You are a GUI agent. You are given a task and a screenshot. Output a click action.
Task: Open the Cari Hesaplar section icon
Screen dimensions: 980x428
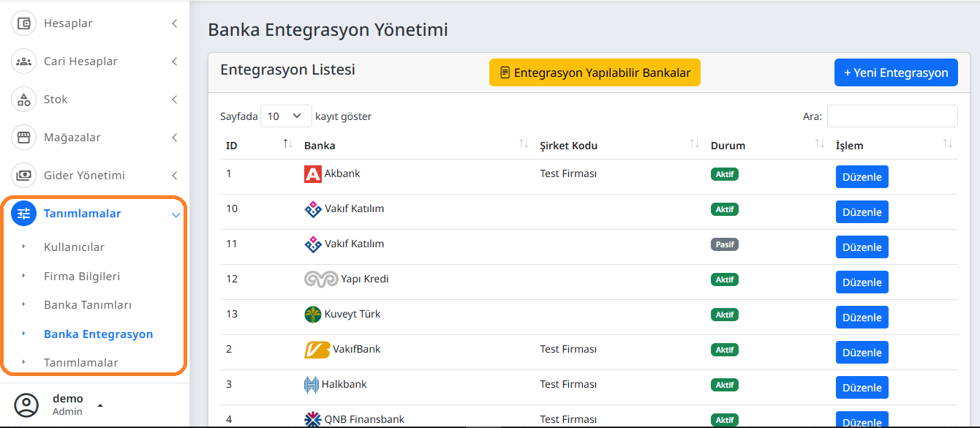pos(23,61)
